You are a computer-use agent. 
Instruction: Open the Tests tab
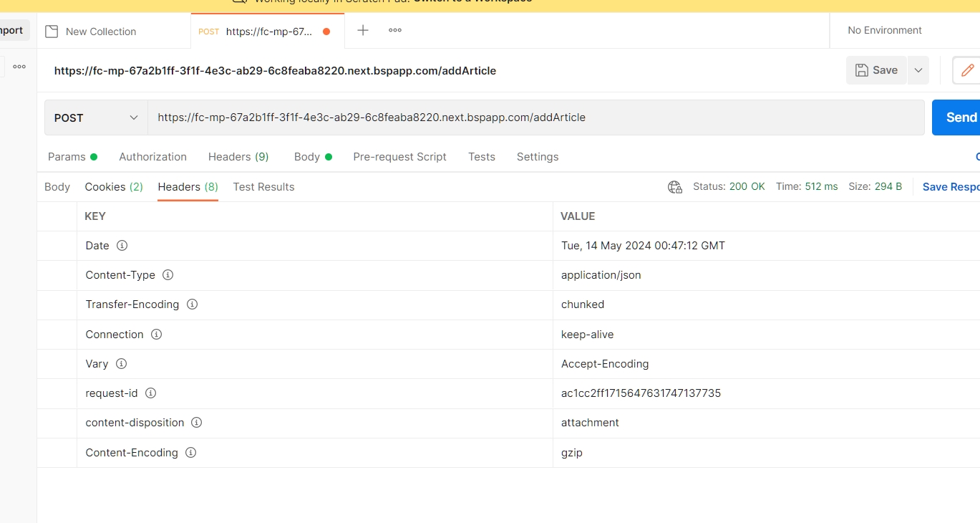coord(482,157)
